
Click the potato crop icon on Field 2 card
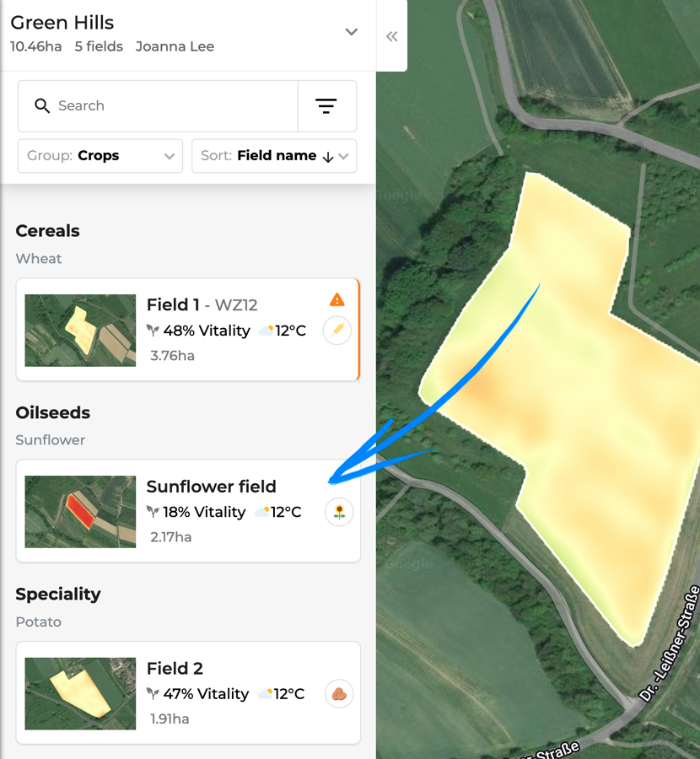click(339, 693)
